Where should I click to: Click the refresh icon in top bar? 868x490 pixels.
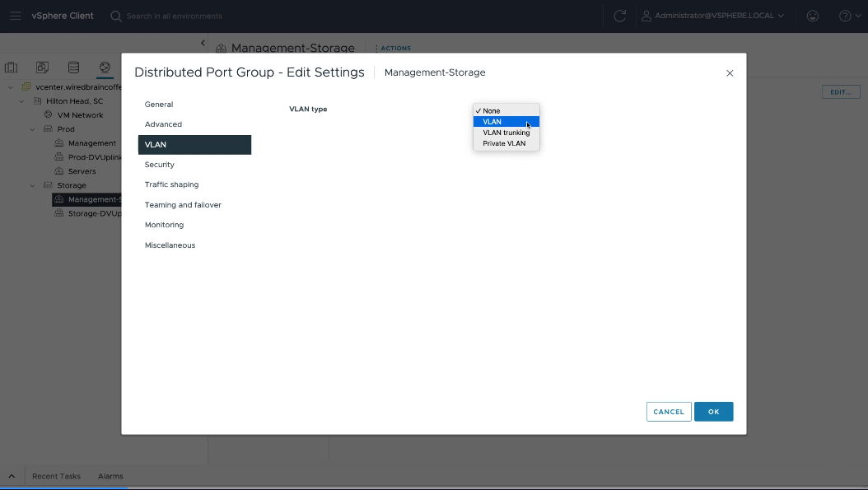(619, 16)
